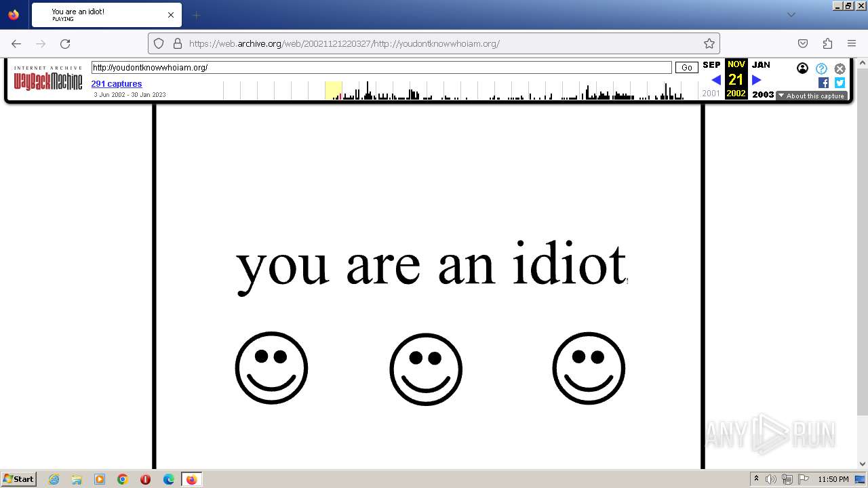Open Firefox View pinned icon
This screenshot has height=488, width=868.
pyautogui.click(x=14, y=15)
